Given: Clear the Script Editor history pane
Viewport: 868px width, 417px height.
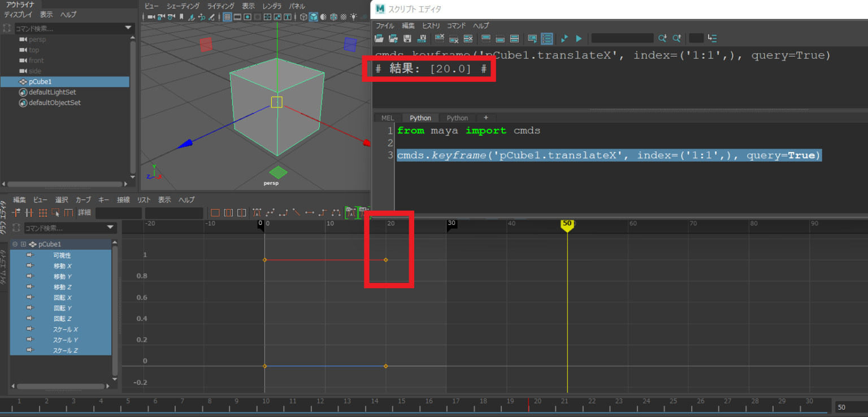Looking at the screenshot, I should click(439, 38).
